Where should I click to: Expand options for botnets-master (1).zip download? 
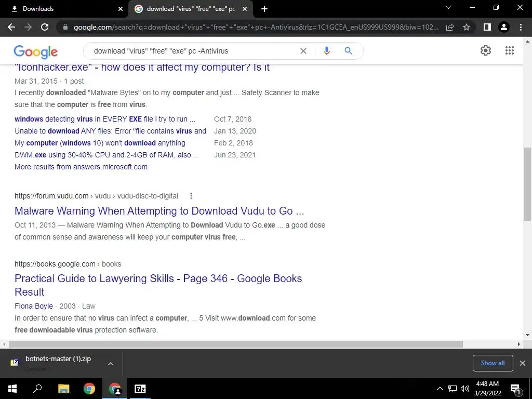pos(110,363)
